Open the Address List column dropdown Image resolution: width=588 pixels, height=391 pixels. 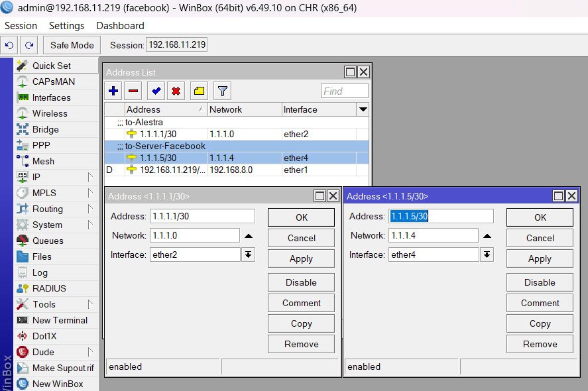[363, 109]
